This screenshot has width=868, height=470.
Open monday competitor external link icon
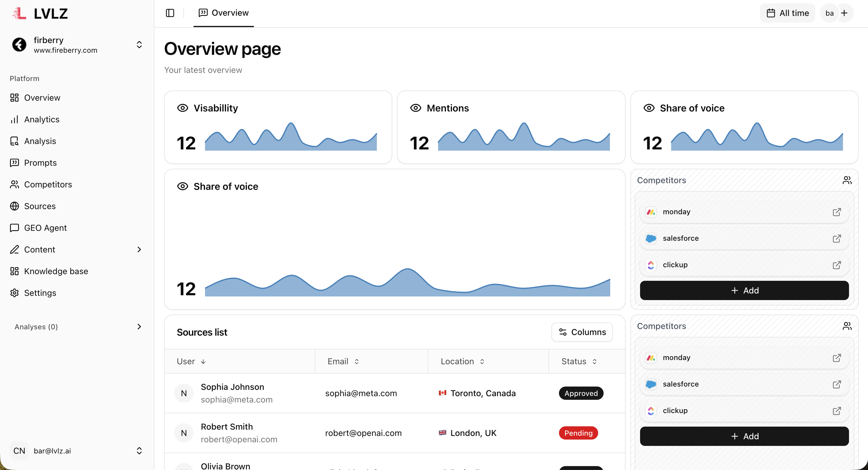coord(837,212)
